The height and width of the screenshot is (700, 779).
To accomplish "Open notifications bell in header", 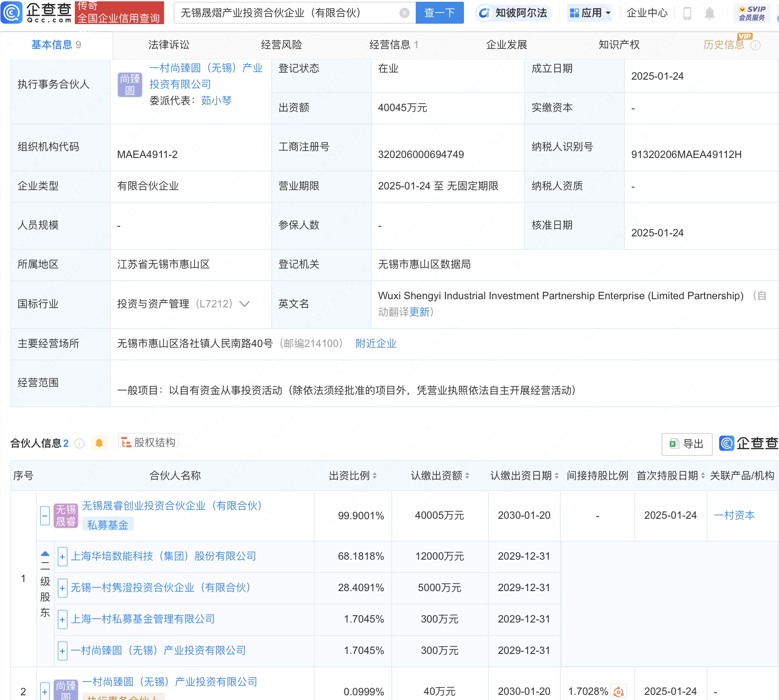I will (710, 13).
